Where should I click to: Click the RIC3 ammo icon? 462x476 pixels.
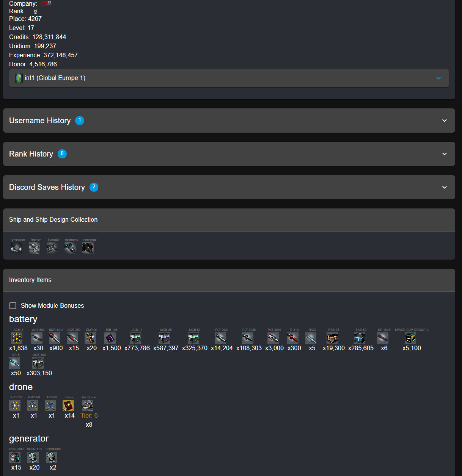point(311,338)
